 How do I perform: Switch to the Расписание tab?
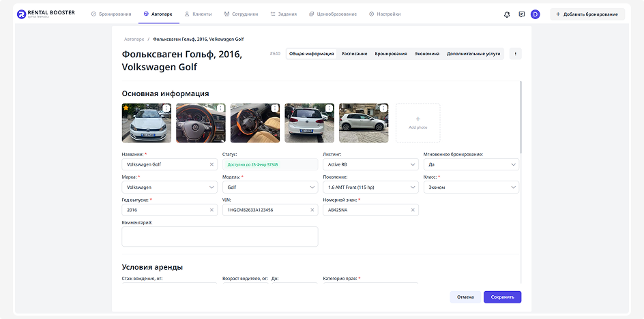click(354, 54)
